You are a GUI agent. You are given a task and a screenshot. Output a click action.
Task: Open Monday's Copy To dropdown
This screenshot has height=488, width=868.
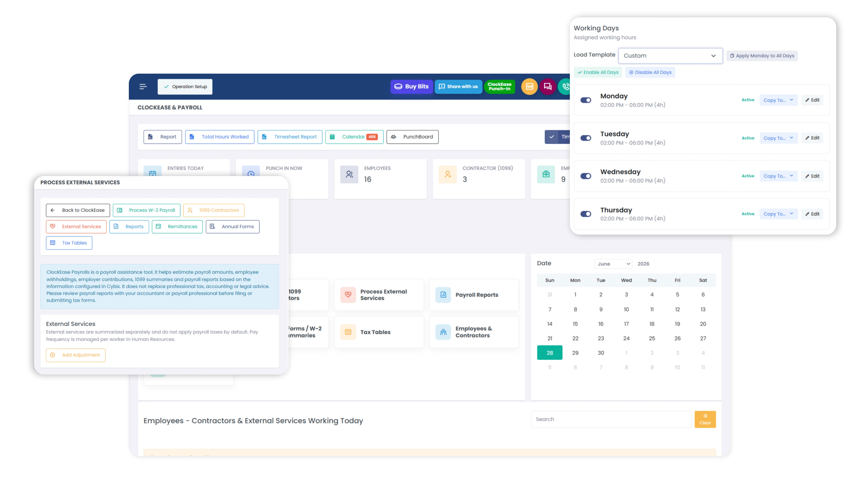click(778, 100)
